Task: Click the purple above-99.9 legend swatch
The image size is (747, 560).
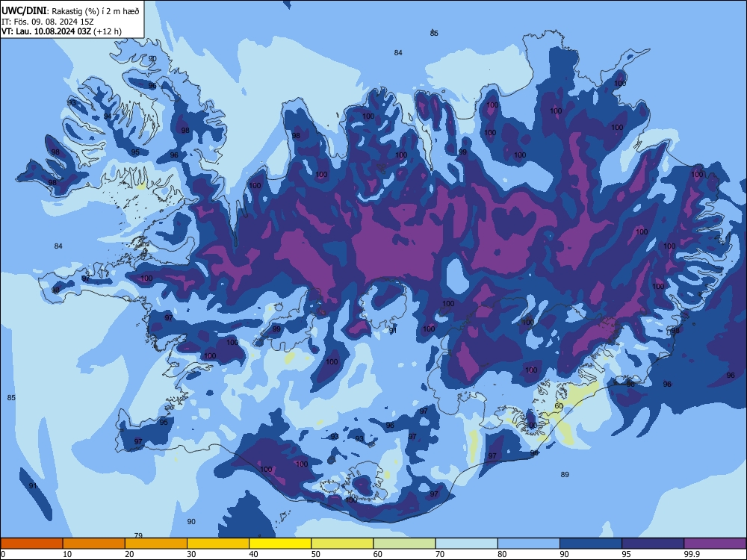Action: 715,544
